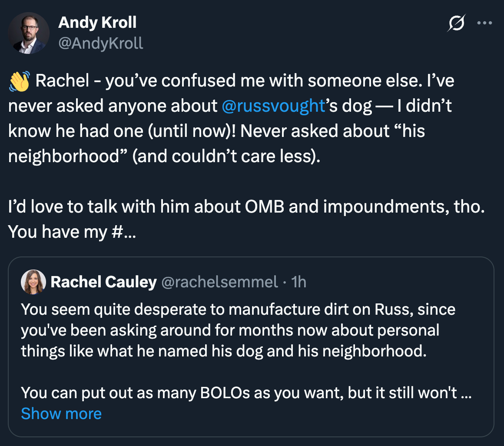Expand the quoted post with Show more
The width and height of the screenshot is (504, 446).
coord(61,413)
